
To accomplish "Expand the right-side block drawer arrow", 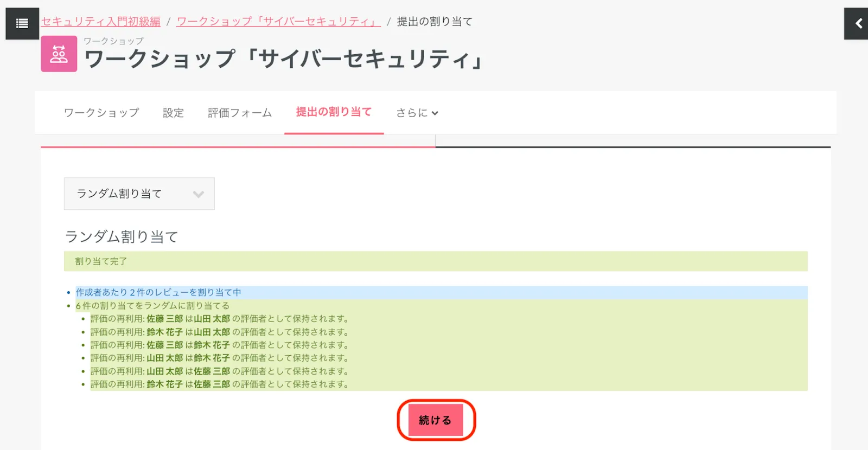I will [x=858, y=23].
